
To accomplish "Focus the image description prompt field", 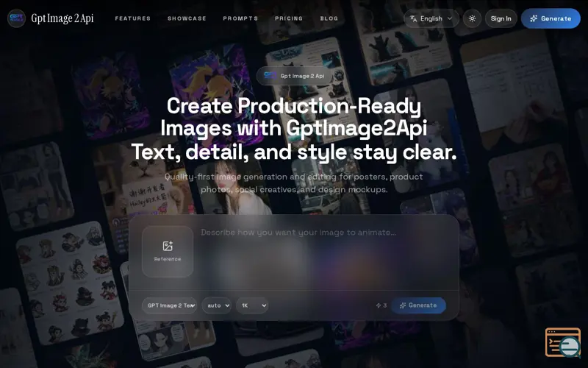I will pyautogui.click(x=324, y=253).
